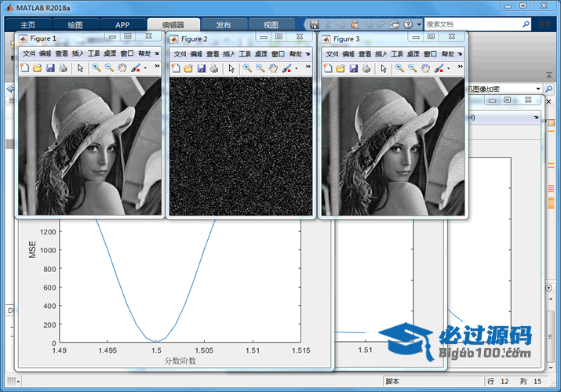Open the 工具 menu in Figure 2
Image resolution: width=561 pixels, height=392 pixels.
245,54
